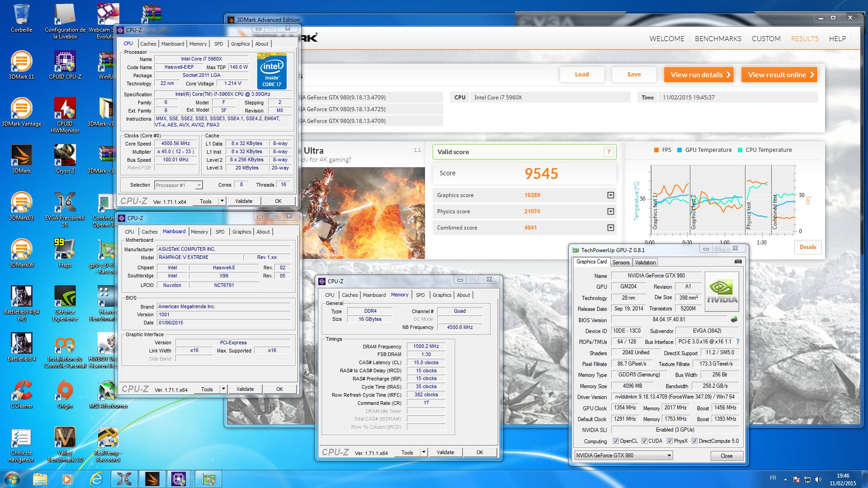Click the GPU-Z BIOS save chip icon
The height and width of the screenshot is (488, 868).
tap(734, 319)
